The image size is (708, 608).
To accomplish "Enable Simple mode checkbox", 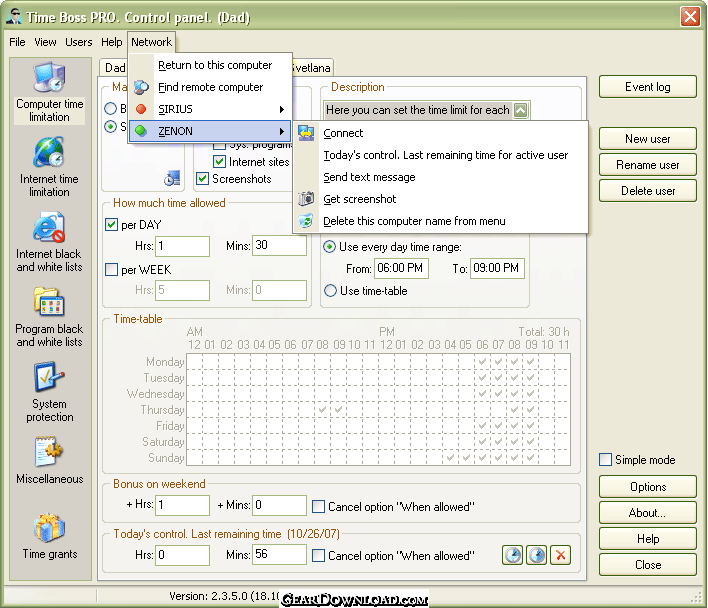I will tap(605, 459).
